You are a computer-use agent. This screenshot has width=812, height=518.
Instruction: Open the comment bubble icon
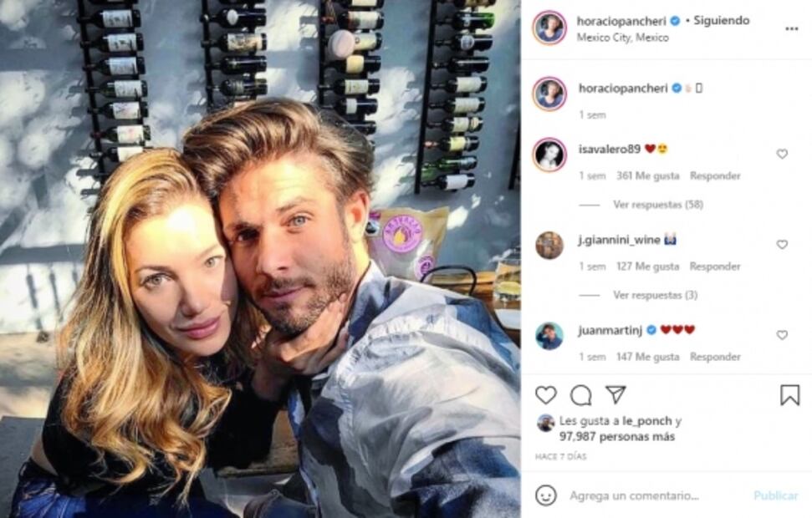tap(581, 395)
